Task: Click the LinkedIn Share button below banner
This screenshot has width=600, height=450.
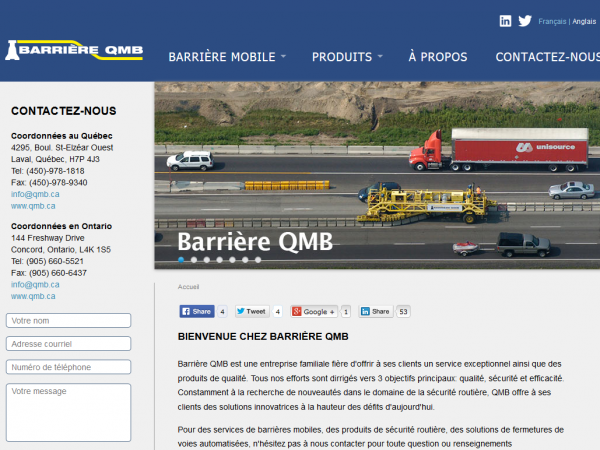Action: coord(375,311)
